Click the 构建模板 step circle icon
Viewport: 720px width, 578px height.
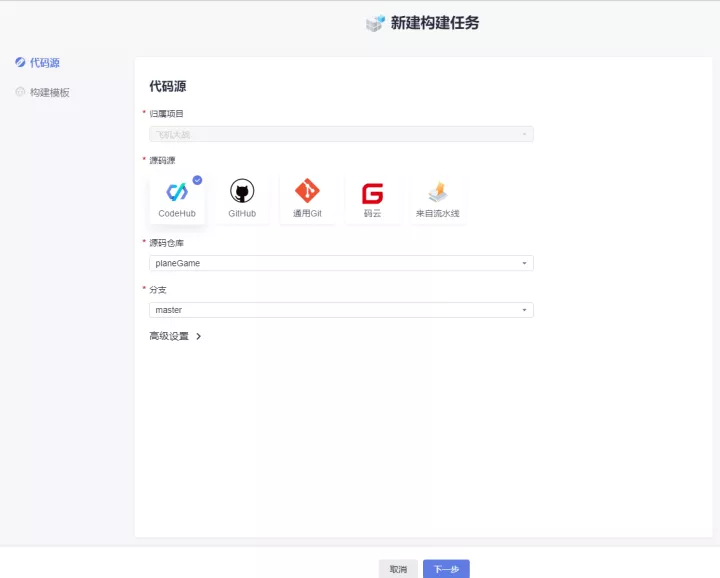click(x=20, y=92)
